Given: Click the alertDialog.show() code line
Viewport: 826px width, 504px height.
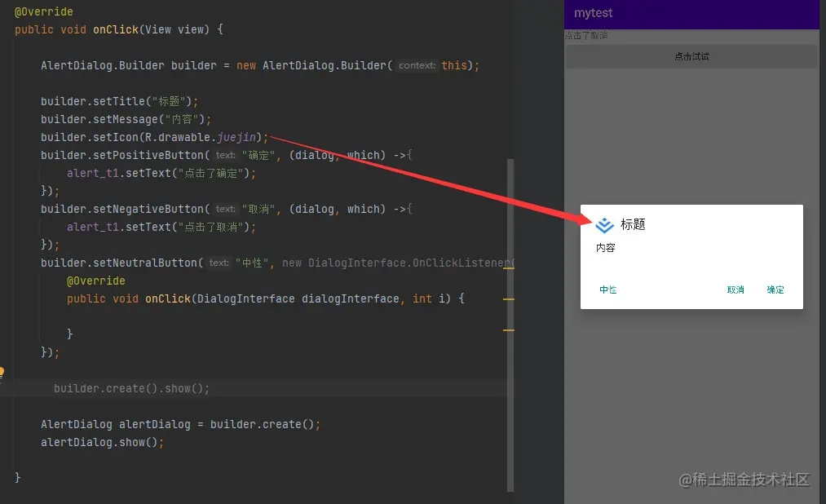Looking at the screenshot, I should point(102,442).
